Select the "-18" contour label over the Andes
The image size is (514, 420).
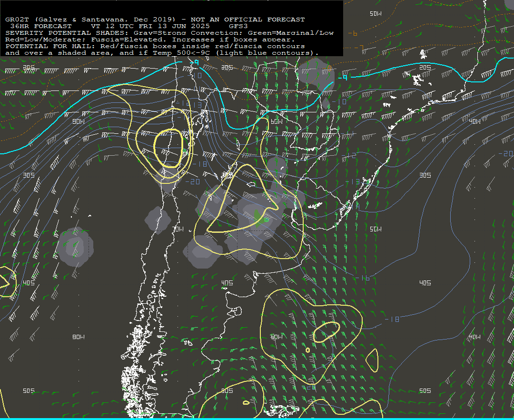199,164
